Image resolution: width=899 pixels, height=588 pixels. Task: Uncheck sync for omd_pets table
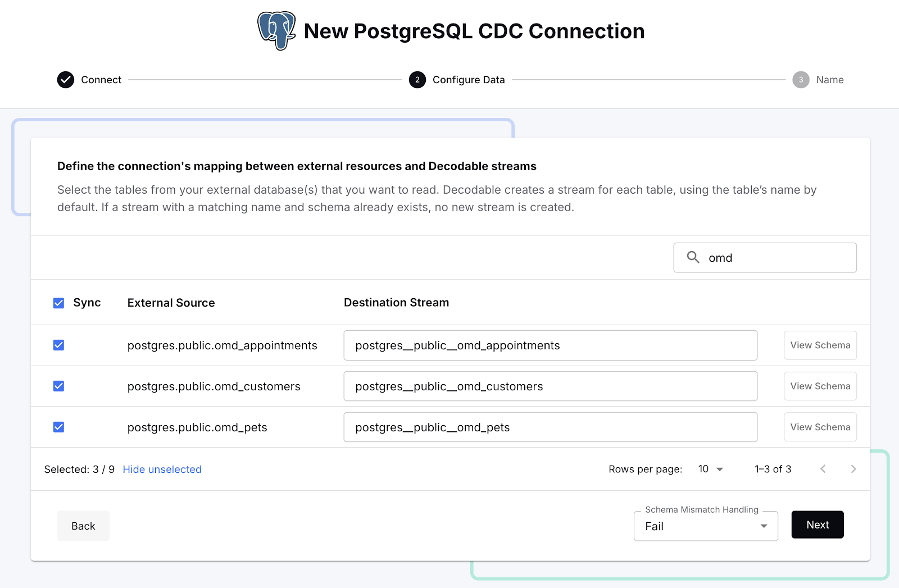(x=58, y=427)
